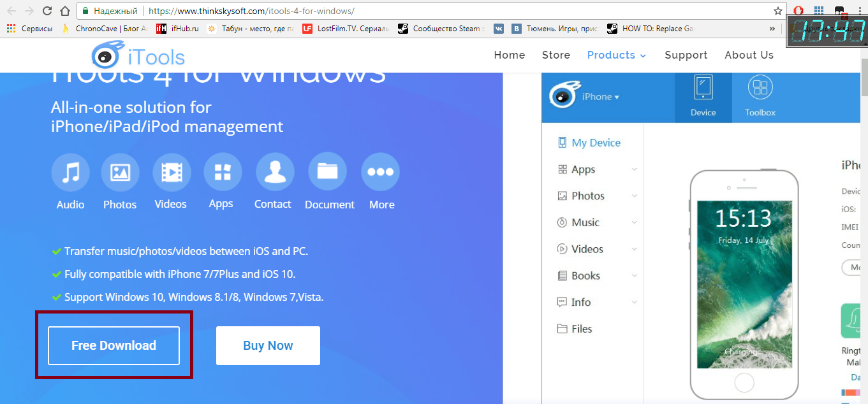Expand the Products dropdown menu
The width and height of the screenshot is (868, 404).
617,55
